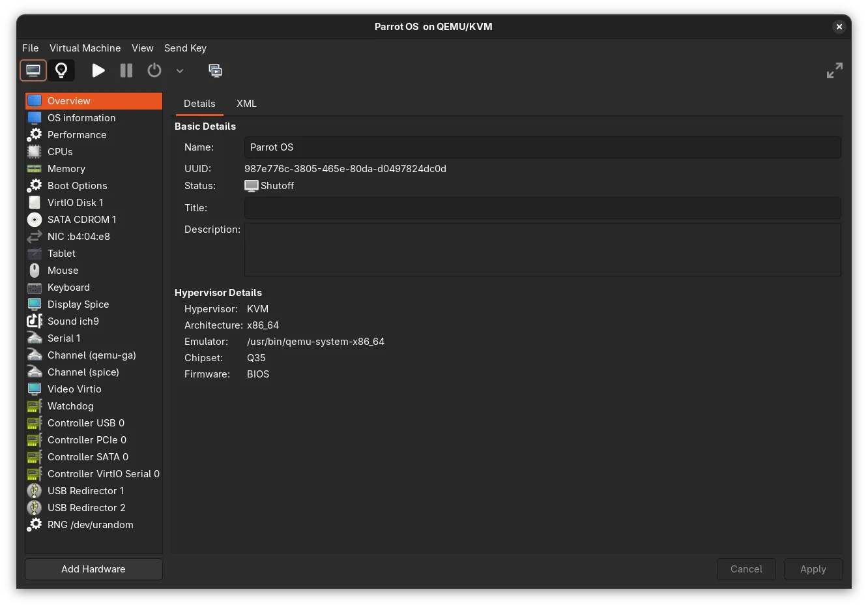Select Controller PCIe 0
The width and height of the screenshot is (868, 607).
(x=94, y=440)
